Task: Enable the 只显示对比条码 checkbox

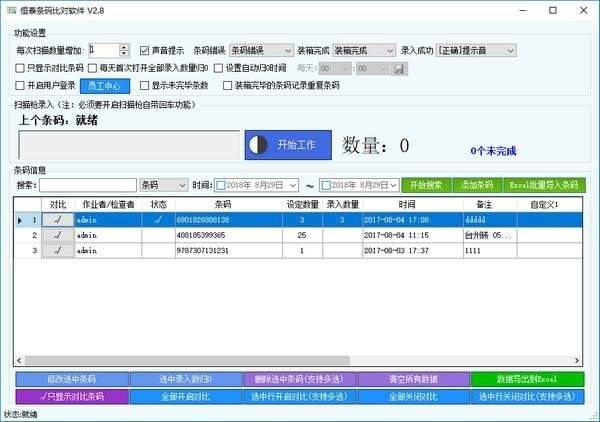Action: 21,68
